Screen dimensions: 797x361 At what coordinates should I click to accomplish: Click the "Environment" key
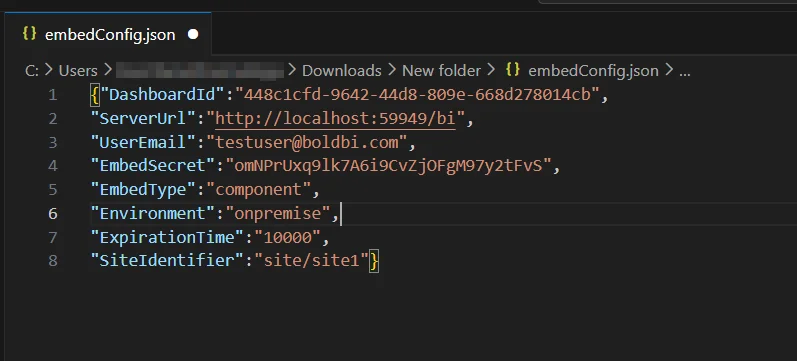click(153, 213)
